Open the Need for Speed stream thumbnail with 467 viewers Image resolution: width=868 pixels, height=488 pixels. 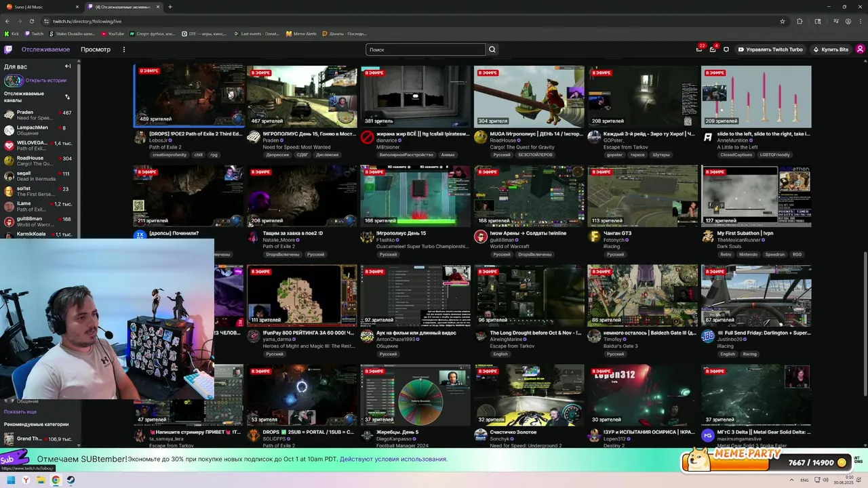(x=302, y=96)
